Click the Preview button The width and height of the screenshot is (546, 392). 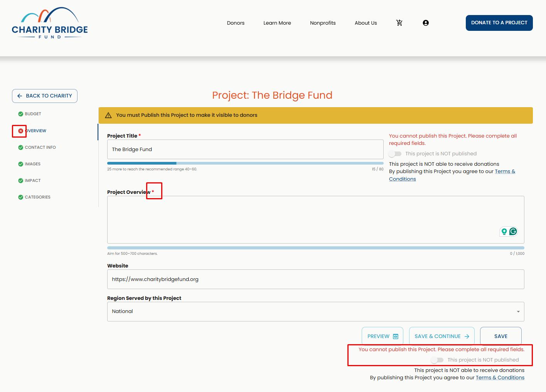coord(383,336)
